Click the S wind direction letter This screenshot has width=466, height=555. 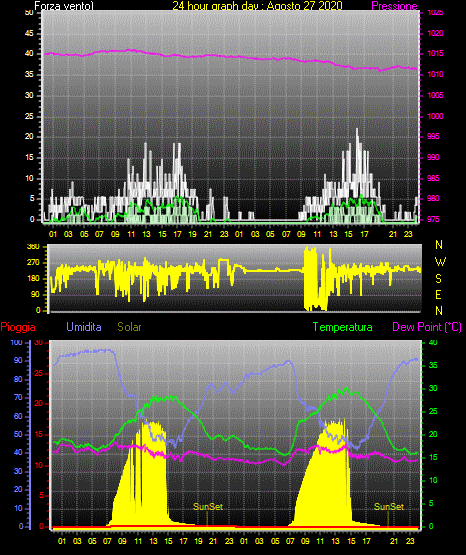(x=438, y=279)
